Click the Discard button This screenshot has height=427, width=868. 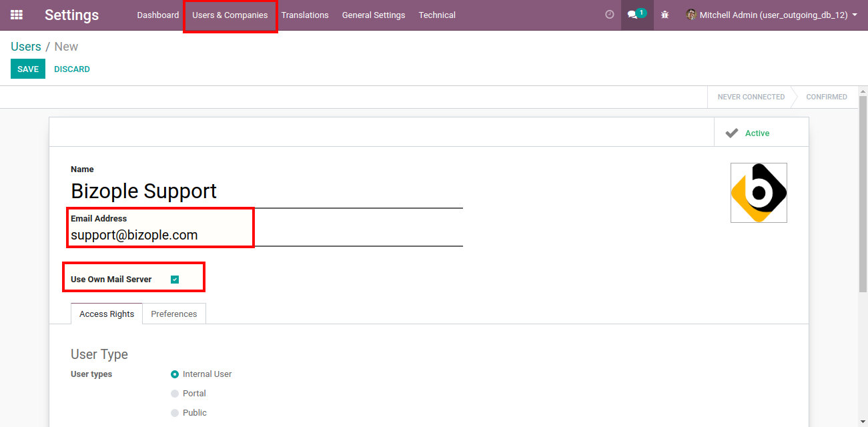point(72,69)
